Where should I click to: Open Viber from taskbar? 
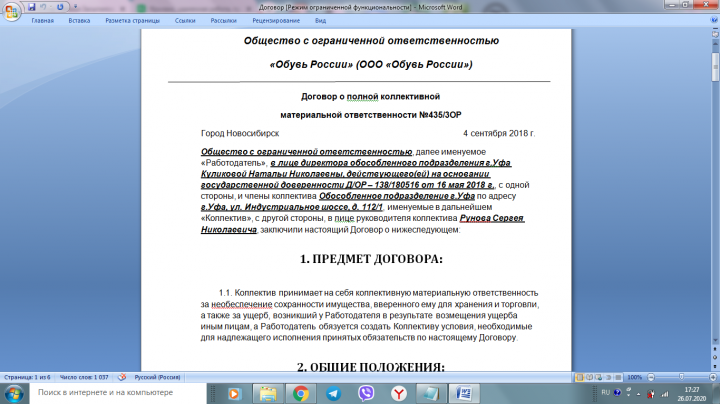(366, 394)
